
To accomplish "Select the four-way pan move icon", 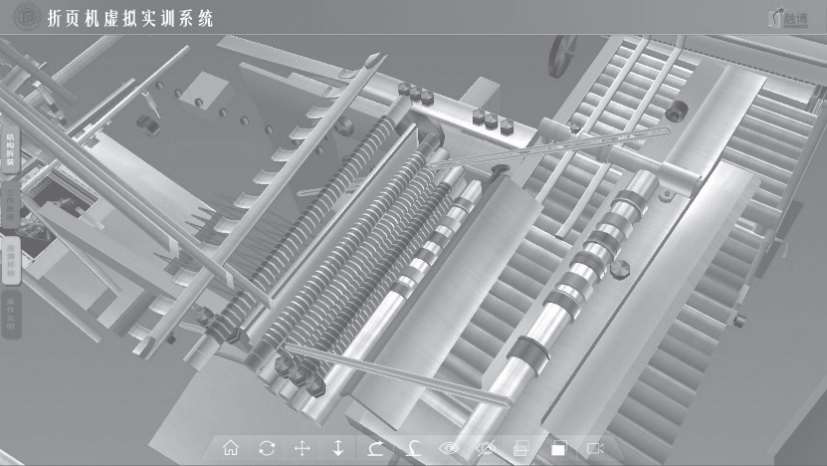I will 302,449.
